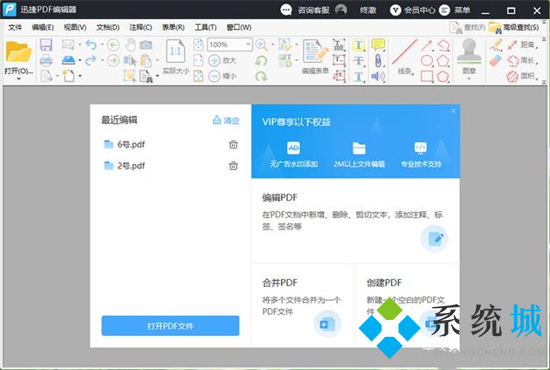Click the save floppy disk icon

[46, 45]
